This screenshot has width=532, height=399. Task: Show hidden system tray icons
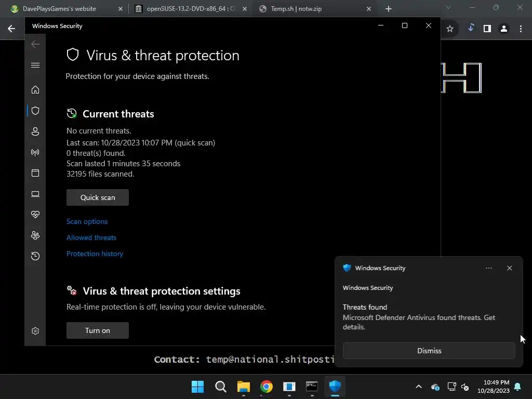pos(419,387)
